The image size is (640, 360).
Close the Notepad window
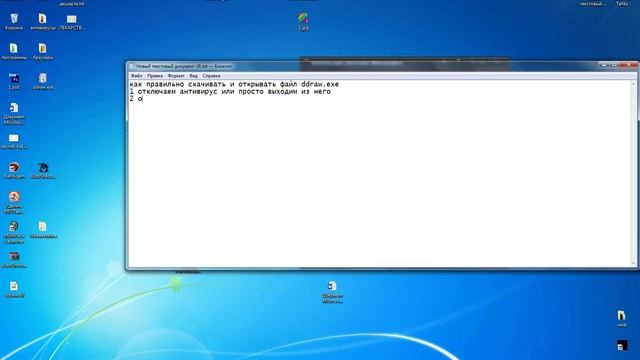pyautogui.click(x=629, y=65)
